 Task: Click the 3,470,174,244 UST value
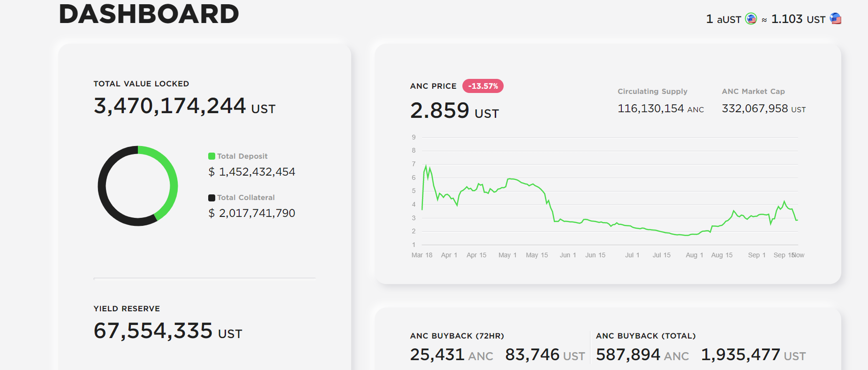(184, 106)
